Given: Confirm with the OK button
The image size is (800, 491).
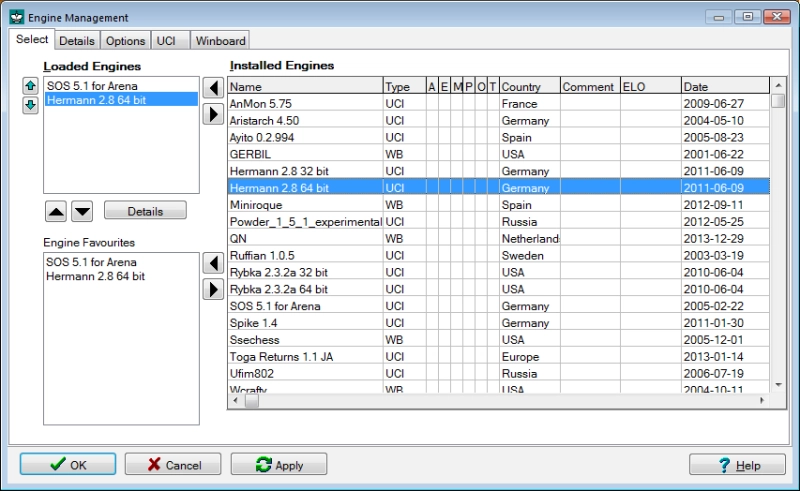Looking at the screenshot, I should (x=68, y=464).
